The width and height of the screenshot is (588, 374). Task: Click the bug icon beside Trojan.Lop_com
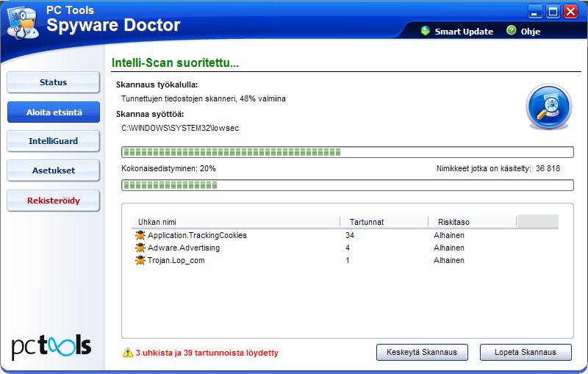click(x=140, y=261)
